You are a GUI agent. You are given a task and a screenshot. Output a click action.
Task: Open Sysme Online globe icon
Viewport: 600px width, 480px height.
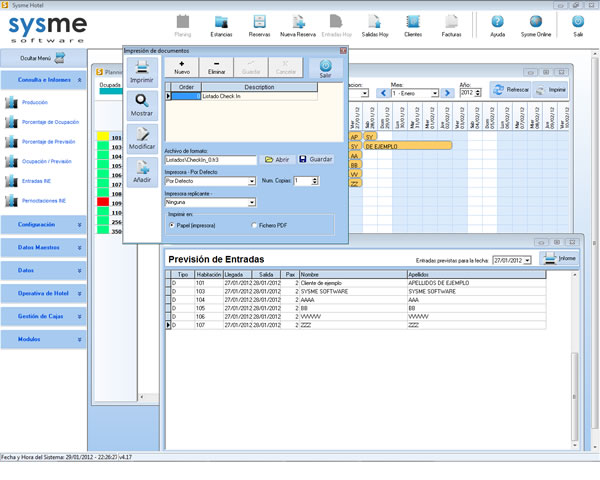tap(536, 26)
